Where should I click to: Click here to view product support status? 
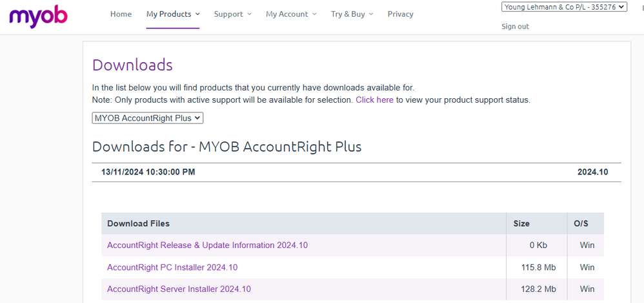click(374, 100)
